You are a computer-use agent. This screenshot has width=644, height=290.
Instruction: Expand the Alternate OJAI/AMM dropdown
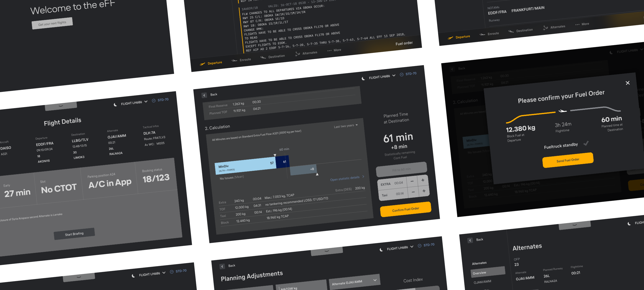click(354, 282)
